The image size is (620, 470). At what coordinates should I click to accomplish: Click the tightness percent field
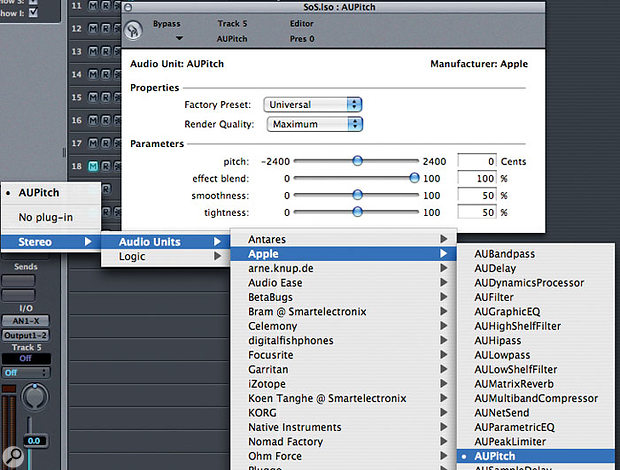pyautogui.click(x=477, y=212)
